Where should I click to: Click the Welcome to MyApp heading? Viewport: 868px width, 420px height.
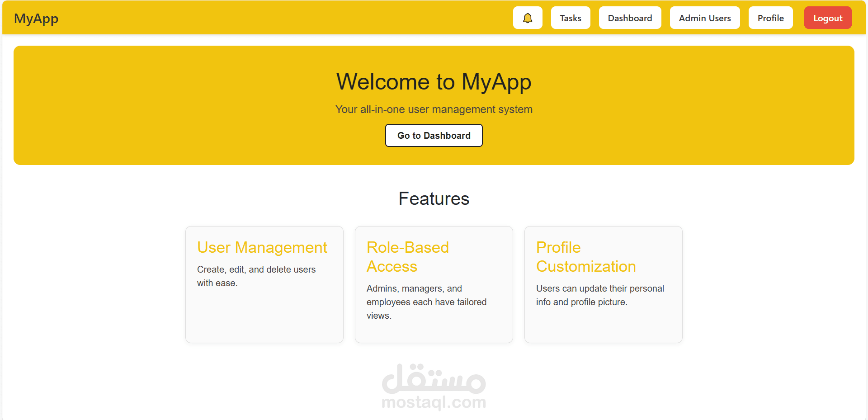434,82
